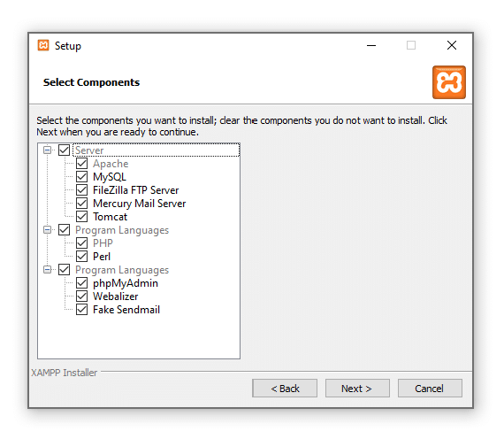The width and height of the screenshot is (504, 439).
Task: Click the Setup window title text
Action: pyautogui.click(x=68, y=46)
